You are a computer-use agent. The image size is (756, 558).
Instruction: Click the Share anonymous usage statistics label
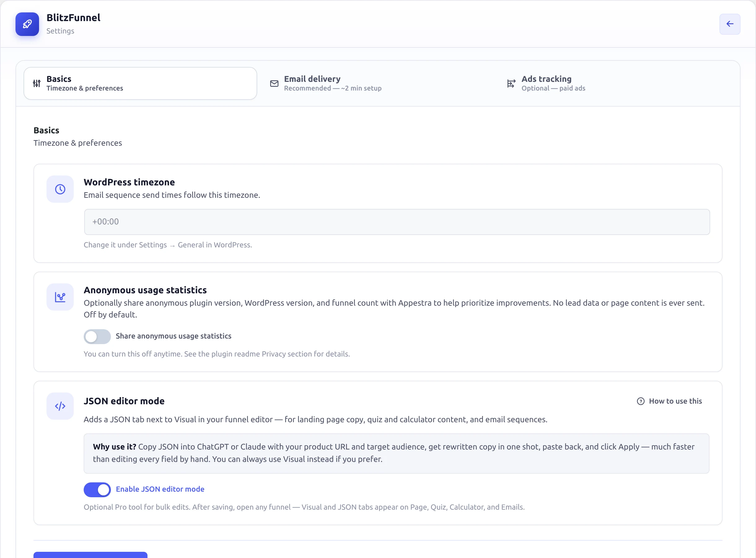coord(174,336)
